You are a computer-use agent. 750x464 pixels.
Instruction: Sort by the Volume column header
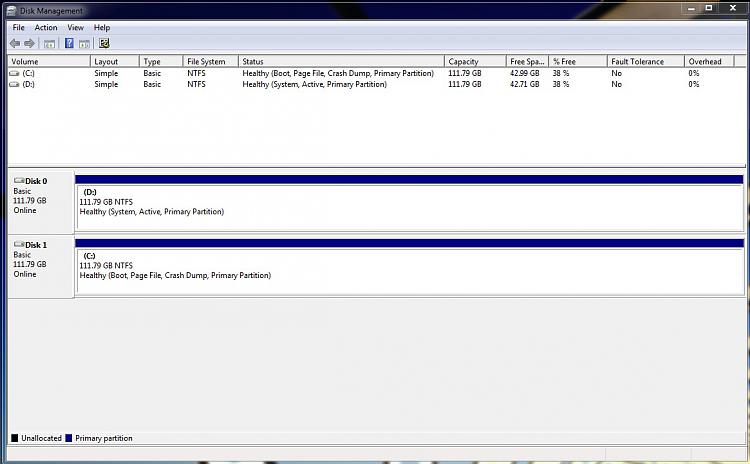49,61
